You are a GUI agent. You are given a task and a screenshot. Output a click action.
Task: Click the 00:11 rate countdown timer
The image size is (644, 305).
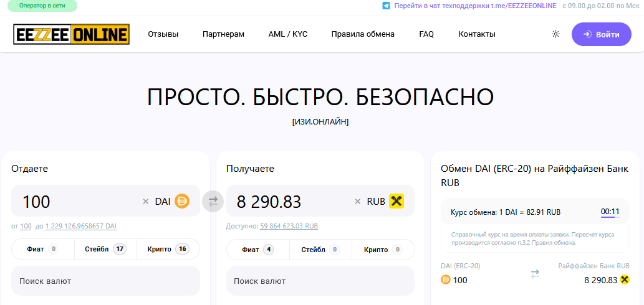point(610,212)
